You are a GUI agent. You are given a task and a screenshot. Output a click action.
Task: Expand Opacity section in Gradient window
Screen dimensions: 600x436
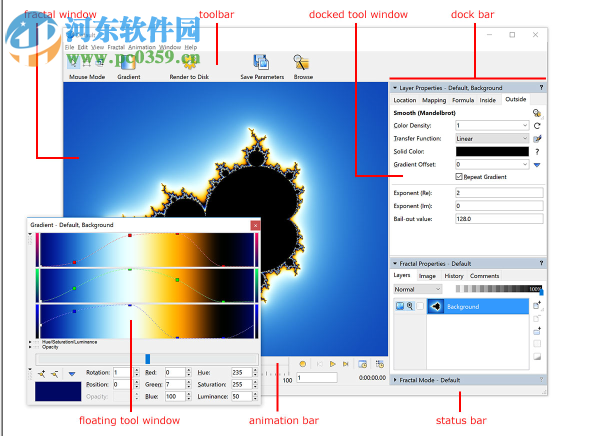(30, 347)
